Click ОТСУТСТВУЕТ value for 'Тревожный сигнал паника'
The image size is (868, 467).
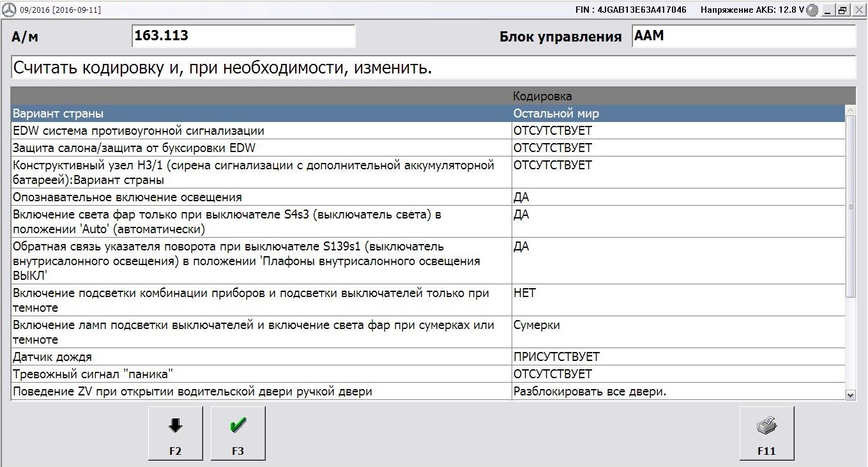point(552,374)
